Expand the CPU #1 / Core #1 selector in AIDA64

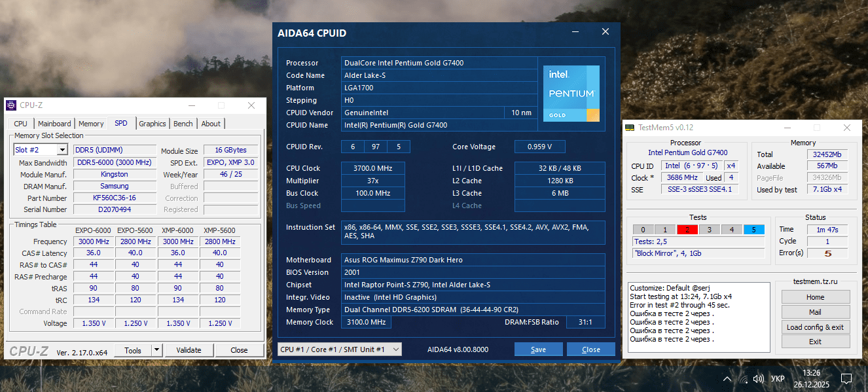(x=340, y=349)
